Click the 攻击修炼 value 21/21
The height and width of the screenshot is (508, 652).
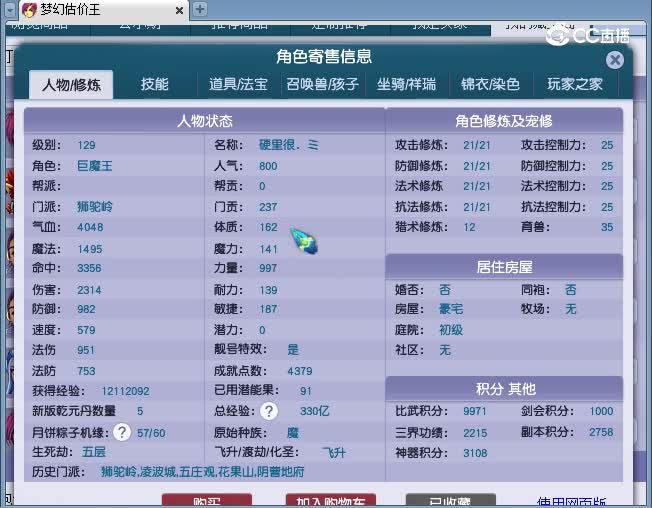click(x=477, y=145)
